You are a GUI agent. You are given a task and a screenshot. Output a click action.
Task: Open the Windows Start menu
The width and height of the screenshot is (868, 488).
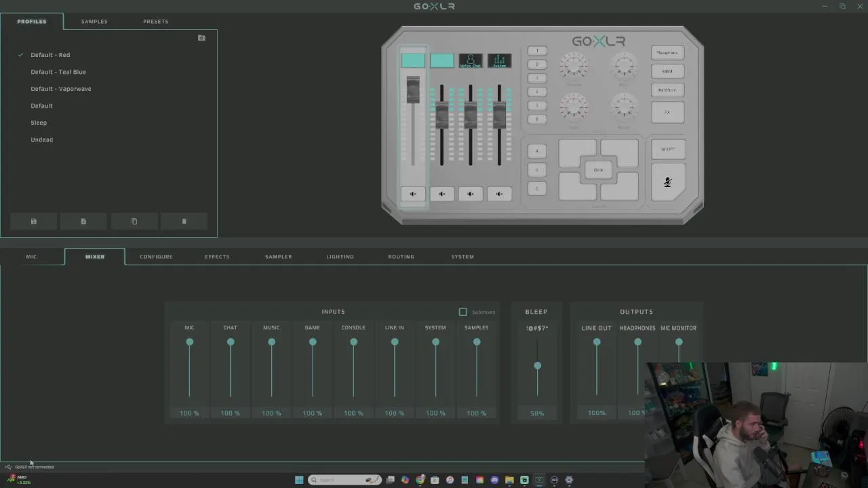(299, 480)
